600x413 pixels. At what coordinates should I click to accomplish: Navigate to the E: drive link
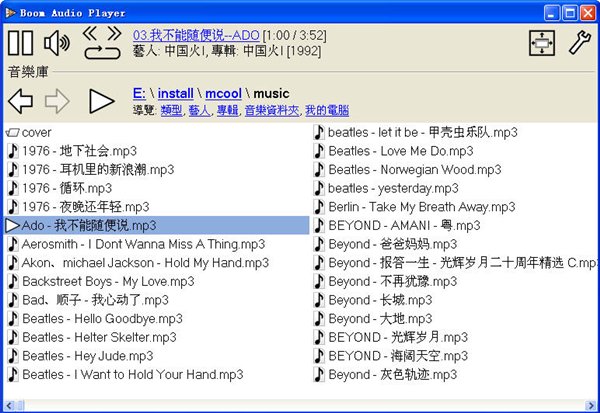(139, 93)
